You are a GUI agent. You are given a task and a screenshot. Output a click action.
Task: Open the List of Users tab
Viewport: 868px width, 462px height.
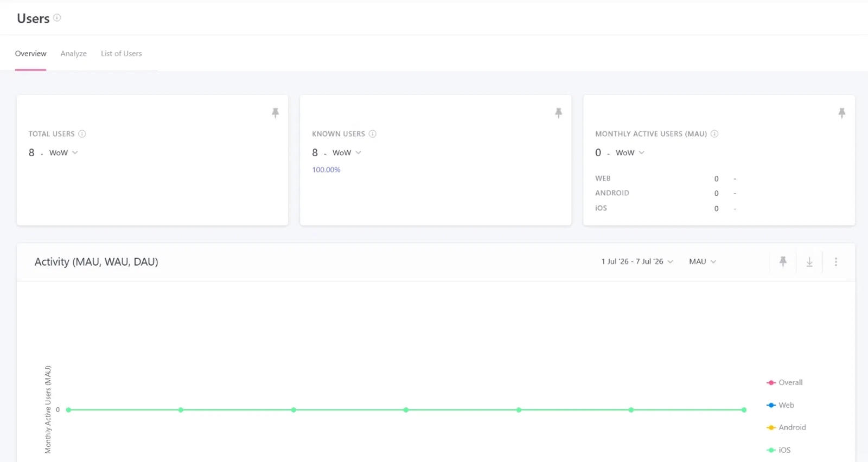coord(122,54)
